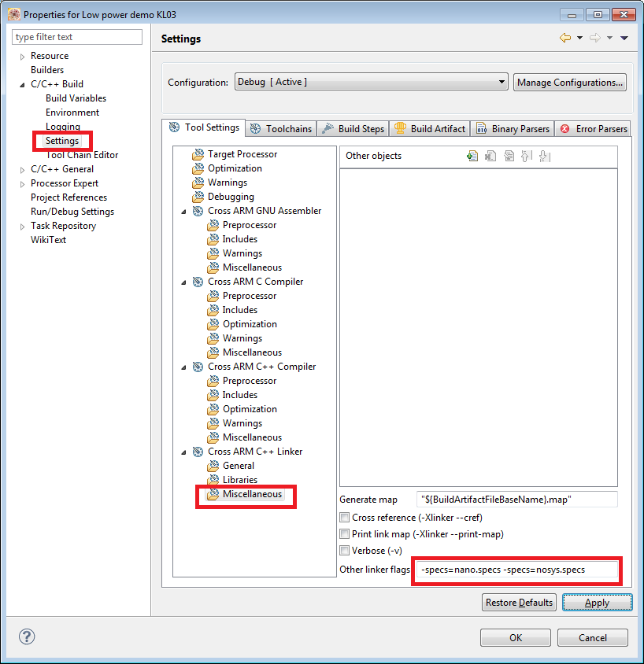This screenshot has width=644, height=664.
Task: Collapse the Cross ARM C++ Linker branch
Action: point(183,451)
